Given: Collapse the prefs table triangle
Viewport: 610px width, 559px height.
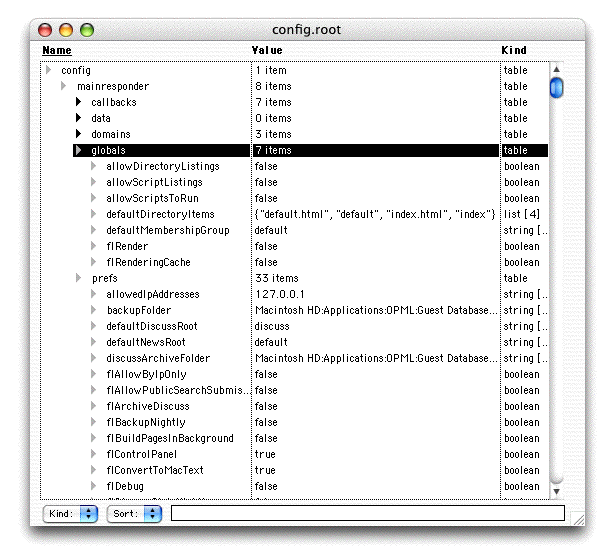Looking at the screenshot, I should (79, 278).
